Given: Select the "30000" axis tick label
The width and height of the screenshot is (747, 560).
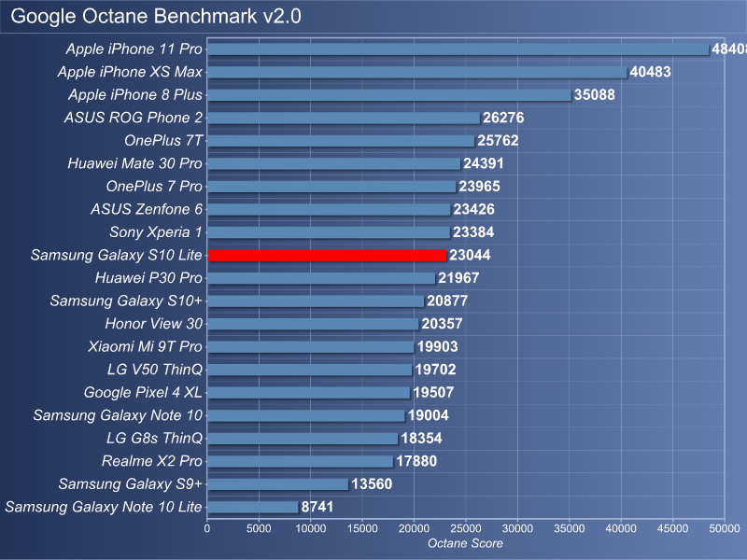Looking at the screenshot, I should (517, 528).
